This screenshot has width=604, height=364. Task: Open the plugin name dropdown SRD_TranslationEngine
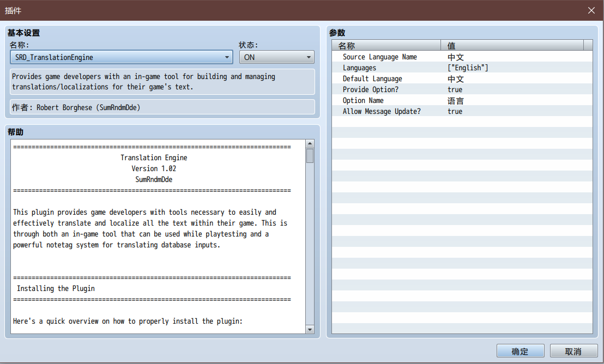(x=122, y=57)
